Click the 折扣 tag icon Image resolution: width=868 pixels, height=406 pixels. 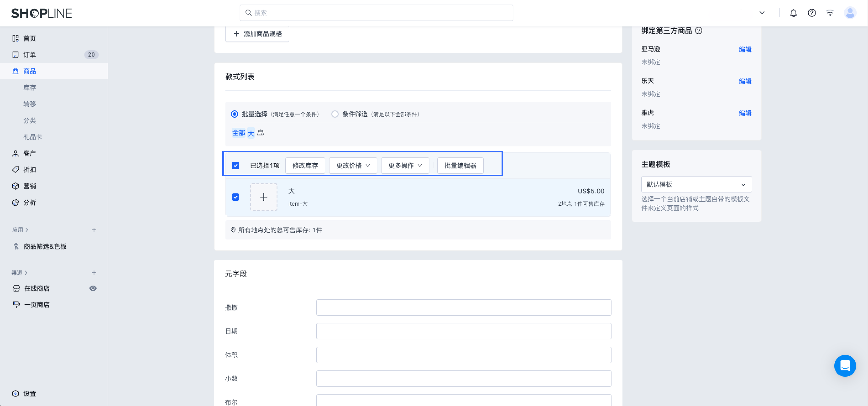point(16,169)
